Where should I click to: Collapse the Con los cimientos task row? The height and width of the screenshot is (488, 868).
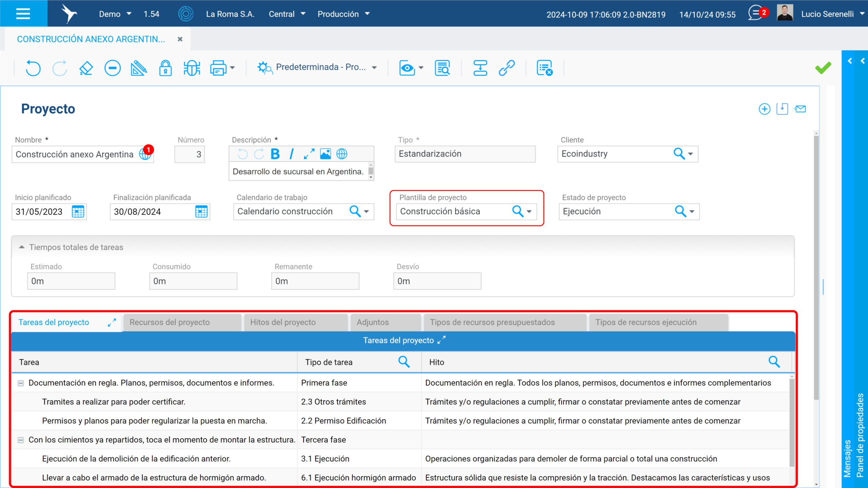click(x=21, y=440)
